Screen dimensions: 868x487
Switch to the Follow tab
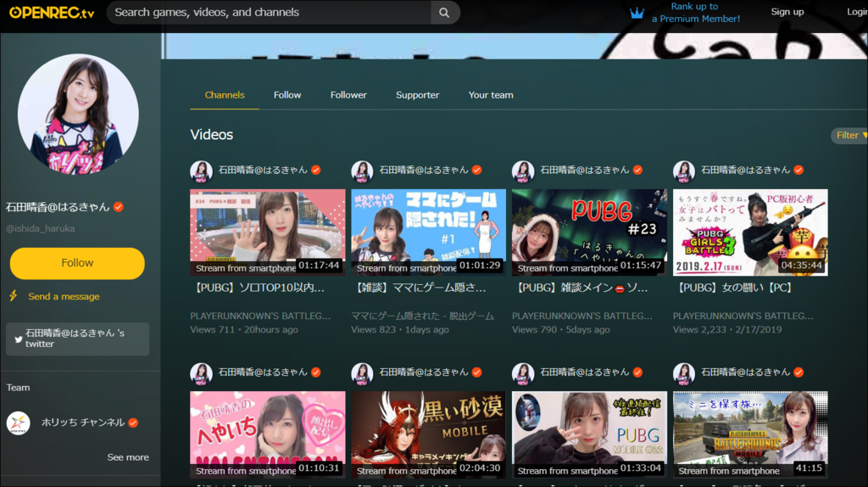[287, 95]
